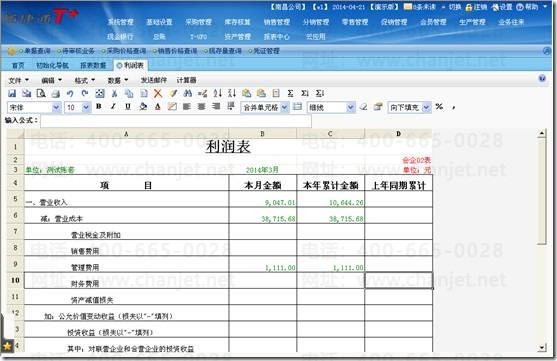Click the yellow star icon at bottom left

pyautogui.click(x=7, y=345)
